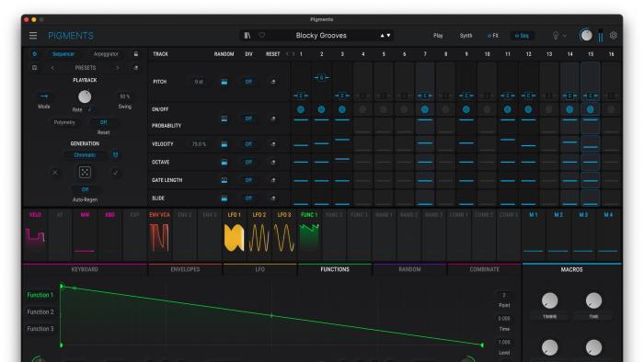Click the note sync icon beside Rate

tap(90, 109)
